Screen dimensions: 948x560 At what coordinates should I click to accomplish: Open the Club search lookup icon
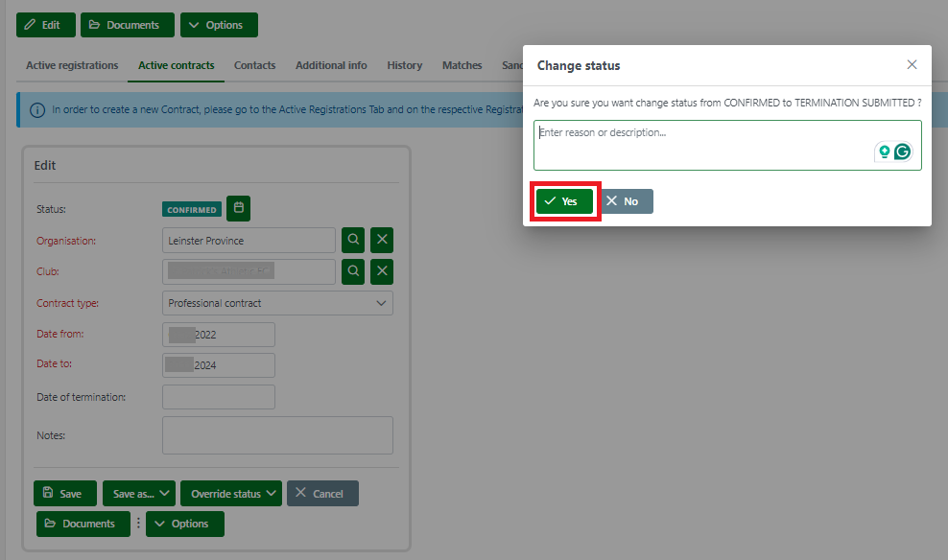point(352,271)
